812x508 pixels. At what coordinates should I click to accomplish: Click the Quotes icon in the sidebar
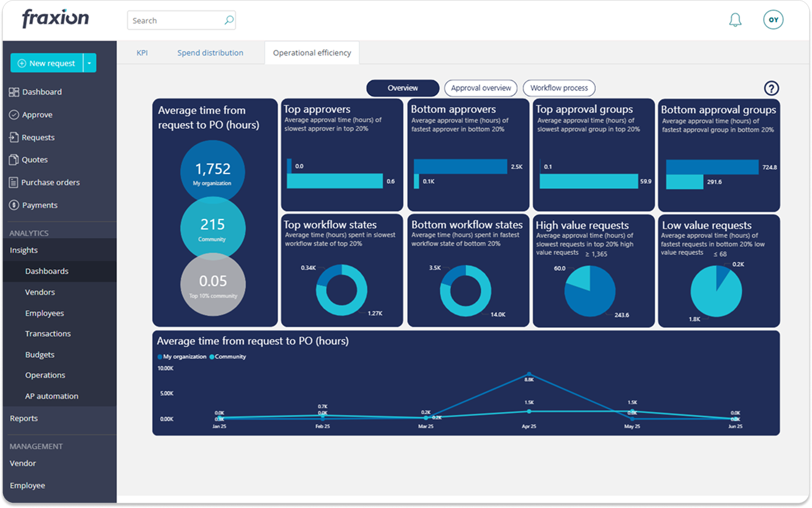tap(13, 159)
